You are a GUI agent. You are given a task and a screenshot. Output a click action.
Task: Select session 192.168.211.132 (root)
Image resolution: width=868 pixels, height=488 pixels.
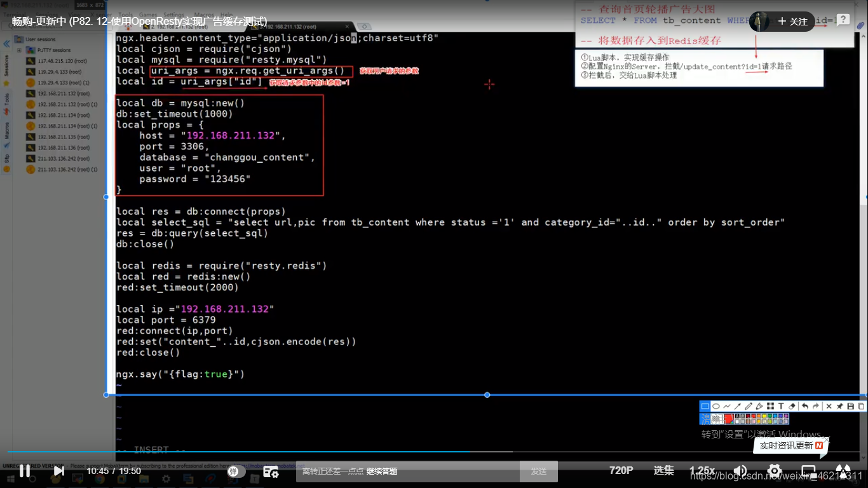pos(62,93)
